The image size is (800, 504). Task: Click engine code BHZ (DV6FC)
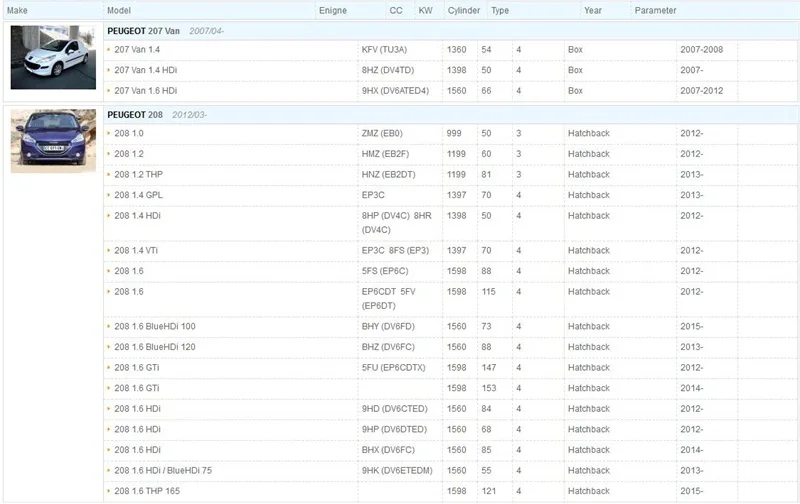click(x=388, y=347)
